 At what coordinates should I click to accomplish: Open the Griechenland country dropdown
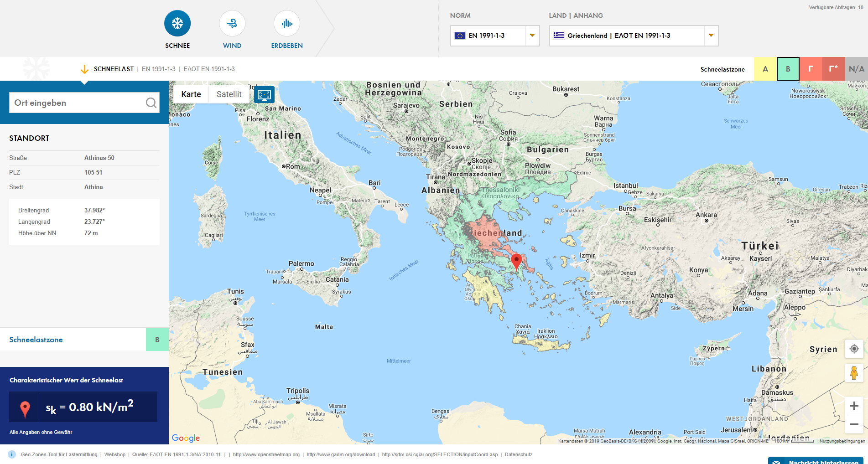(710, 36)
